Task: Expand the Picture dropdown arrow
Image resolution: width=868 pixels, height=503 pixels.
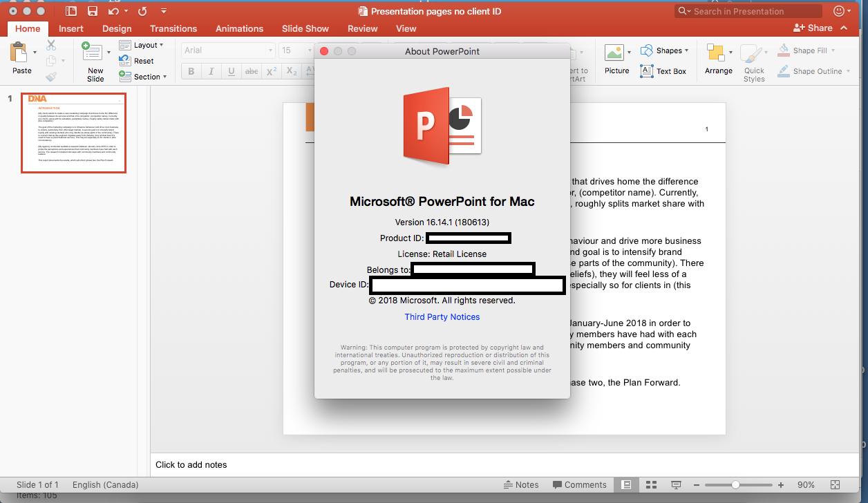Action: [x=629, y=53]
